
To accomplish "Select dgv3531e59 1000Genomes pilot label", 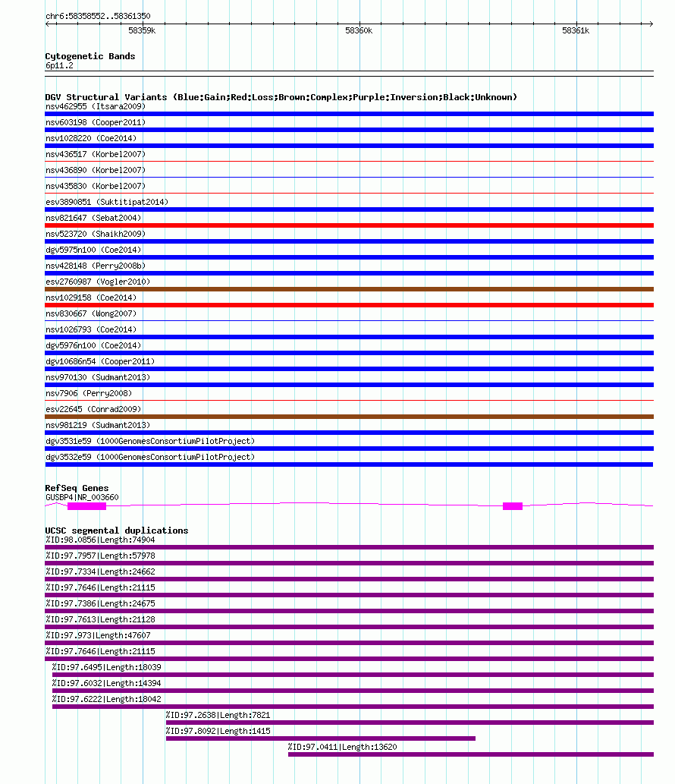I will (x=150, y=442).
